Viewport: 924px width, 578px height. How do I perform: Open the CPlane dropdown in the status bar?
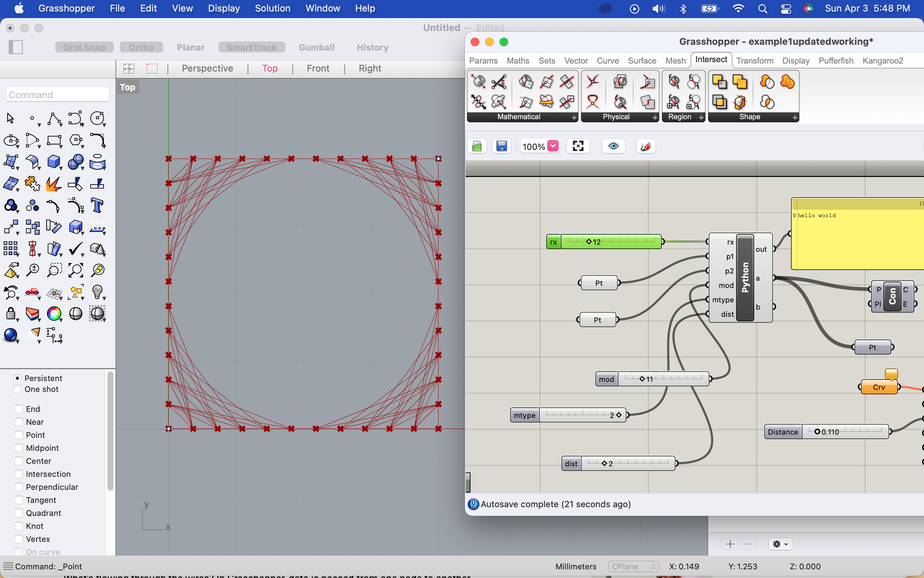point(633,566)
